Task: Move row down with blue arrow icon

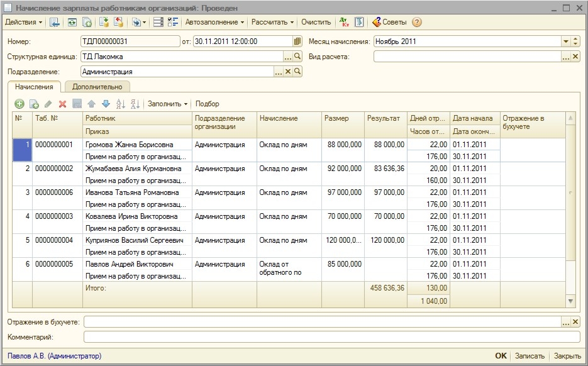Action: pos(106,104)
